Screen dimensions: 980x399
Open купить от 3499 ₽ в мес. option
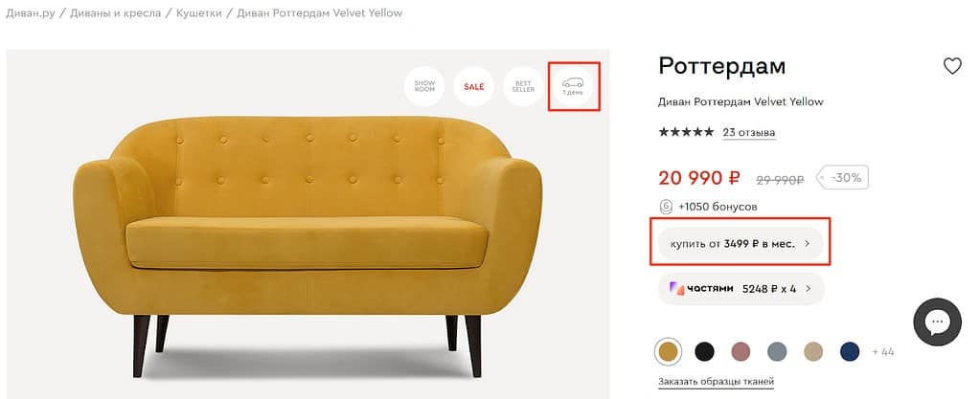(x=741, y=243)
